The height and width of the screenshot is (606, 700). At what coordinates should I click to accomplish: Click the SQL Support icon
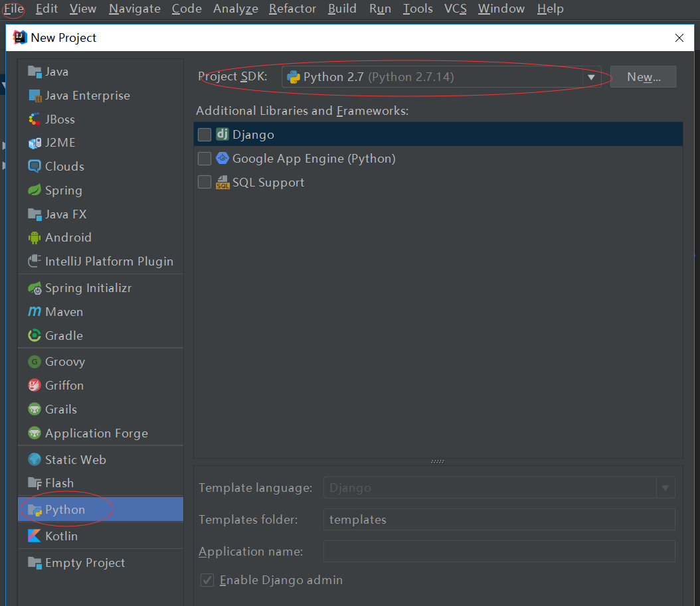coord(222,182)
